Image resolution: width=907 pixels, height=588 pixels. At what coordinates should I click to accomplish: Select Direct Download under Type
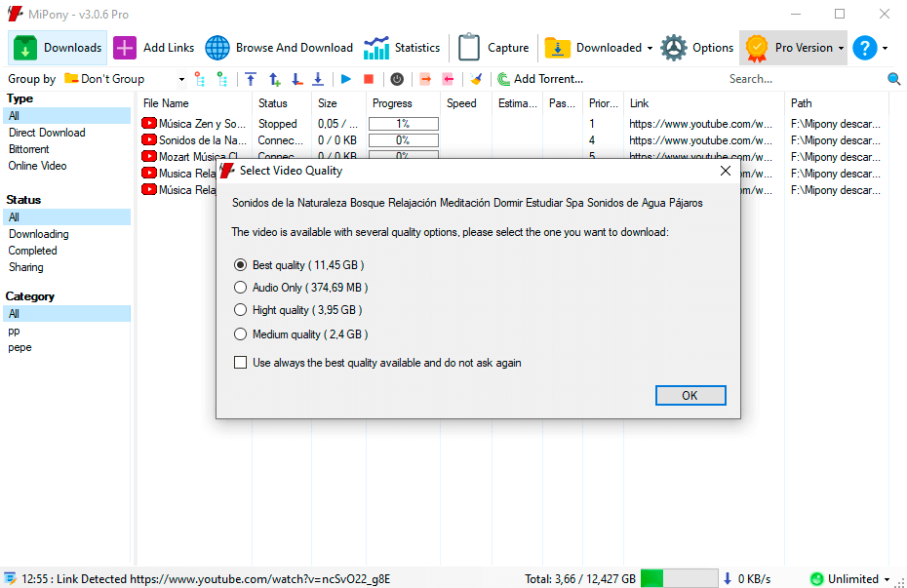47,133
